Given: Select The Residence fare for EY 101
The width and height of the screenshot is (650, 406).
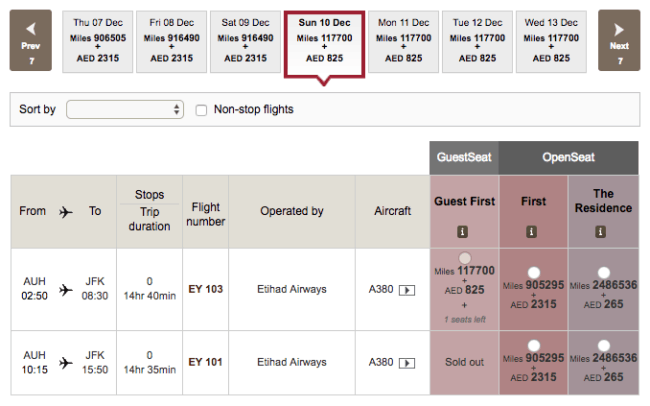Looking at the screenshot, I should pyautogui.click(x=604, y=345).
